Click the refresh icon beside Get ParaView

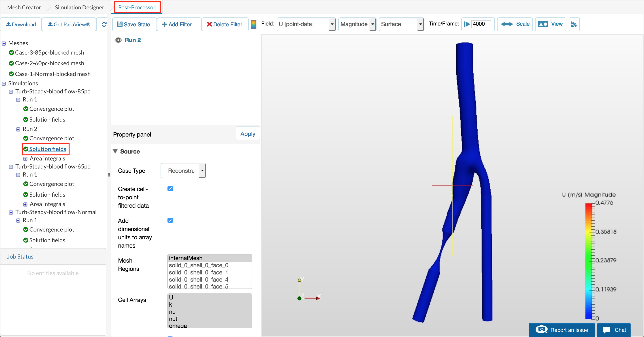104,24
